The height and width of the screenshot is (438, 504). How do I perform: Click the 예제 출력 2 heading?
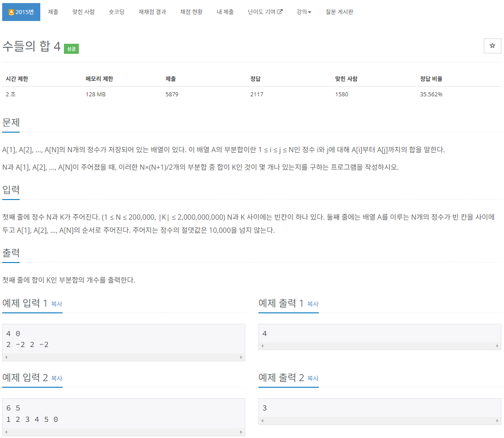pyautogui.click(x=281, y=377)
